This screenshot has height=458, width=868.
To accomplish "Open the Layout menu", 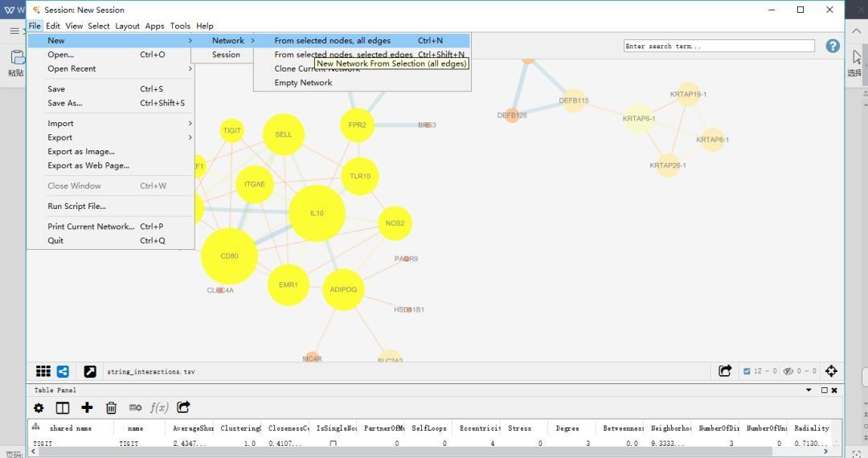I will pyautogui.click(x=127, y=26).
